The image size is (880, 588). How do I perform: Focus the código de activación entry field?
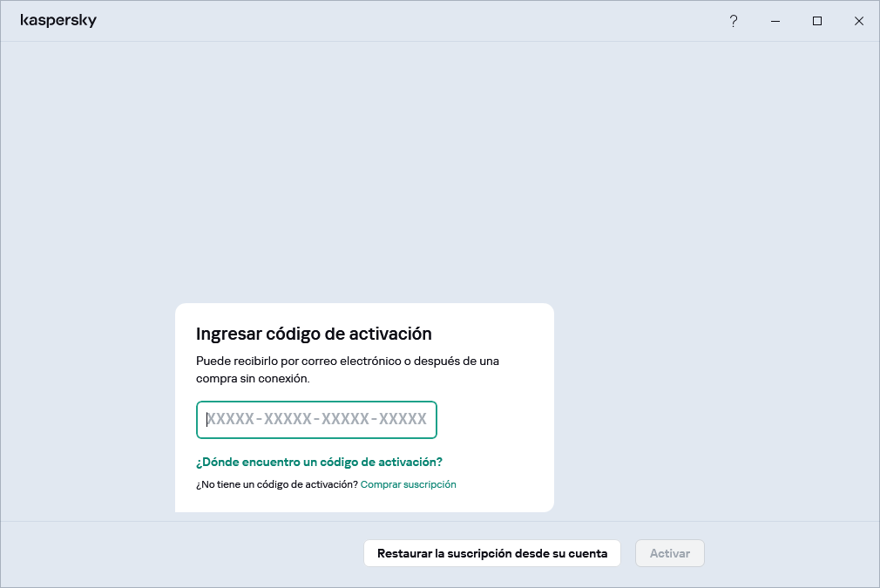(316, 419)
